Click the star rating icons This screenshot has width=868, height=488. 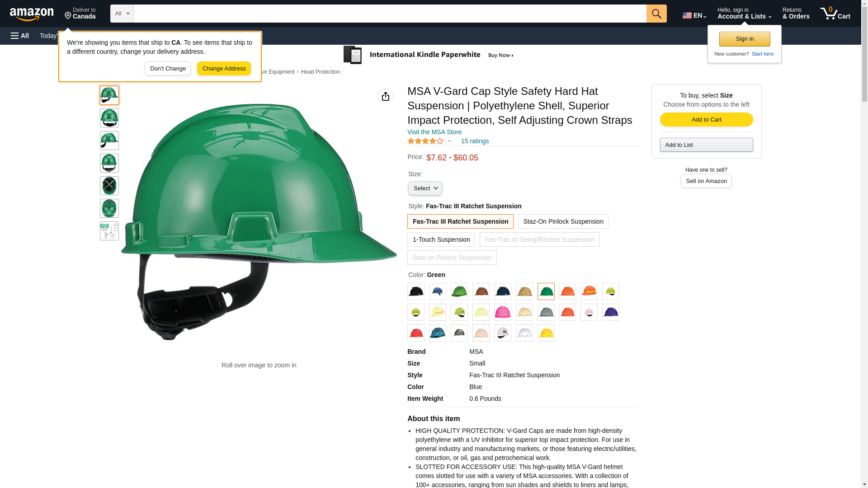425,141
